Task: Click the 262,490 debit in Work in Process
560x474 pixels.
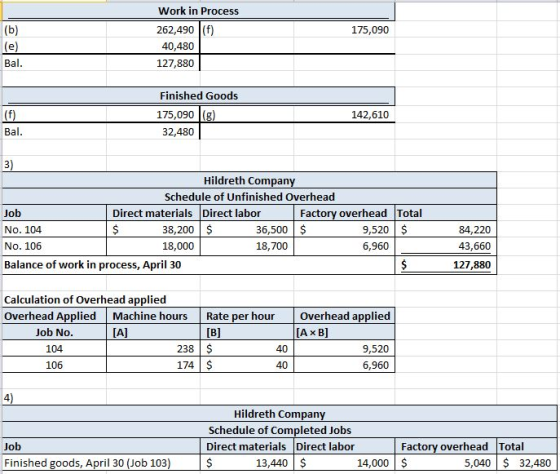Action: point(175,30)
